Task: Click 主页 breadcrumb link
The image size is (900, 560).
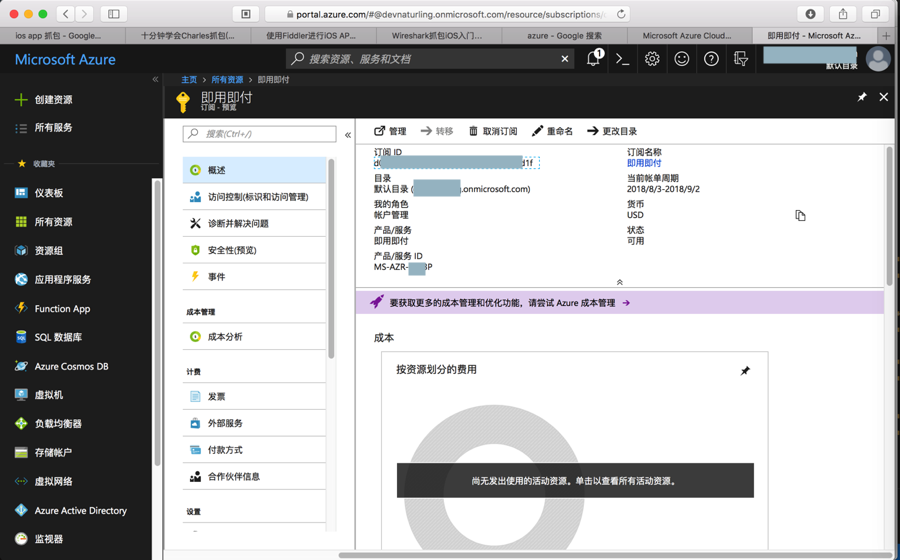Action: [x=189, y=80]
